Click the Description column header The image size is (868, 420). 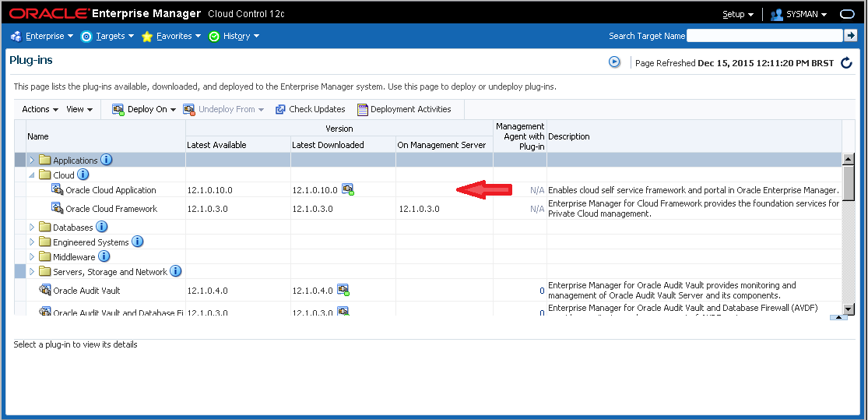[694, 136]
